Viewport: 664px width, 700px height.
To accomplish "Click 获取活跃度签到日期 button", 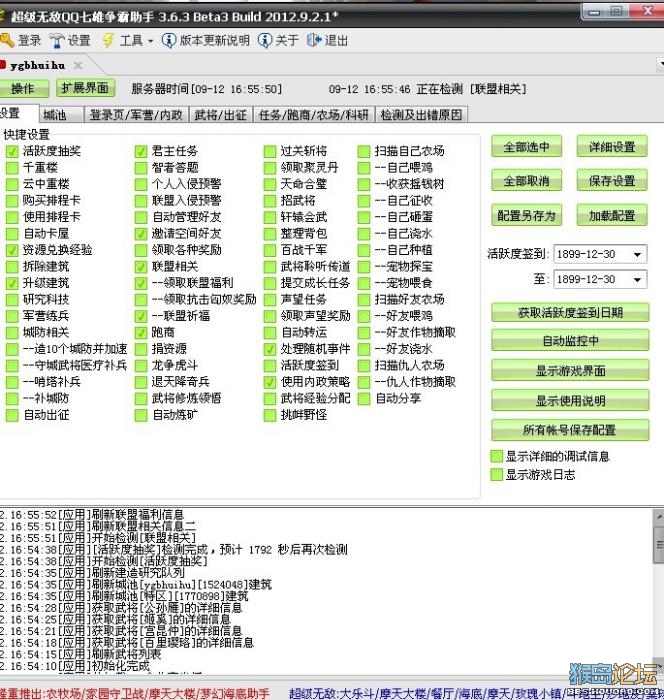I will [570, 312].
